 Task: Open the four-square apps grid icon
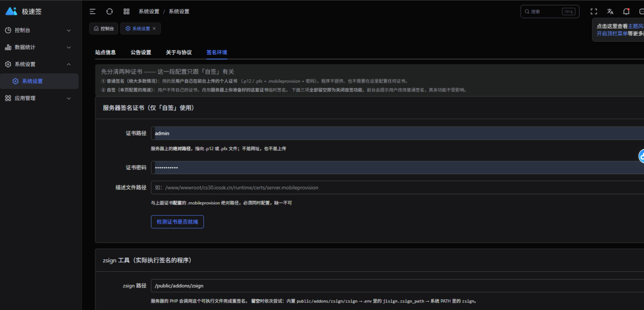tap(126, 11)
